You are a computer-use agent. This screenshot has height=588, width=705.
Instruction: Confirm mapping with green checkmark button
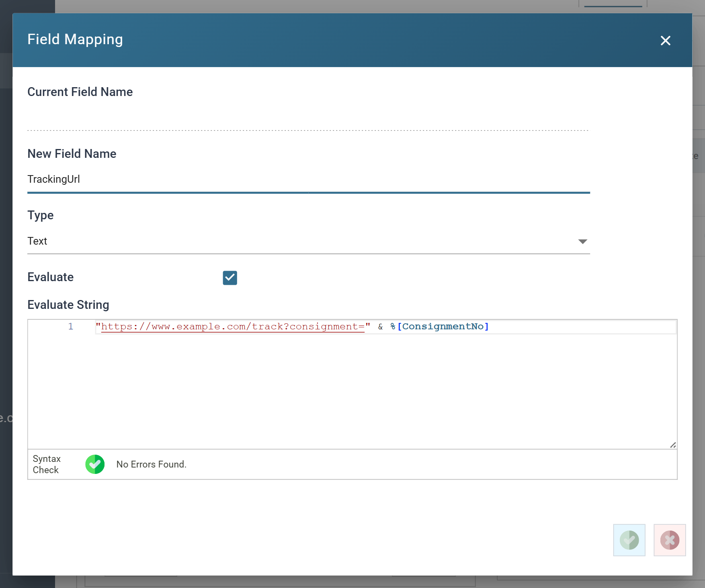point(629,540)
